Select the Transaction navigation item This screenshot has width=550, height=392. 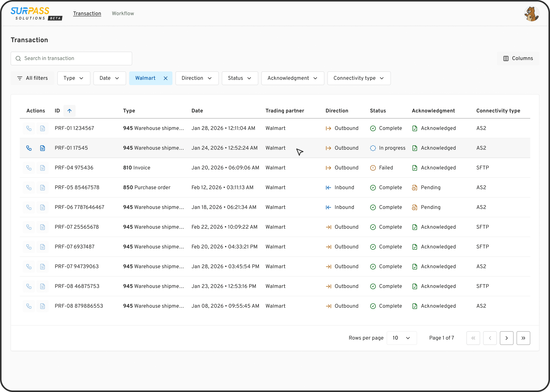[x=87, y=13]
